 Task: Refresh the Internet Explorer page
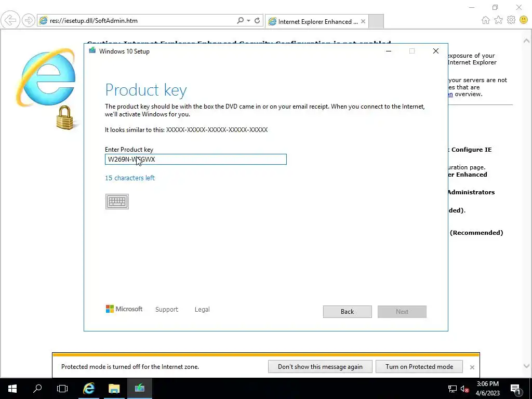(257, 20)
